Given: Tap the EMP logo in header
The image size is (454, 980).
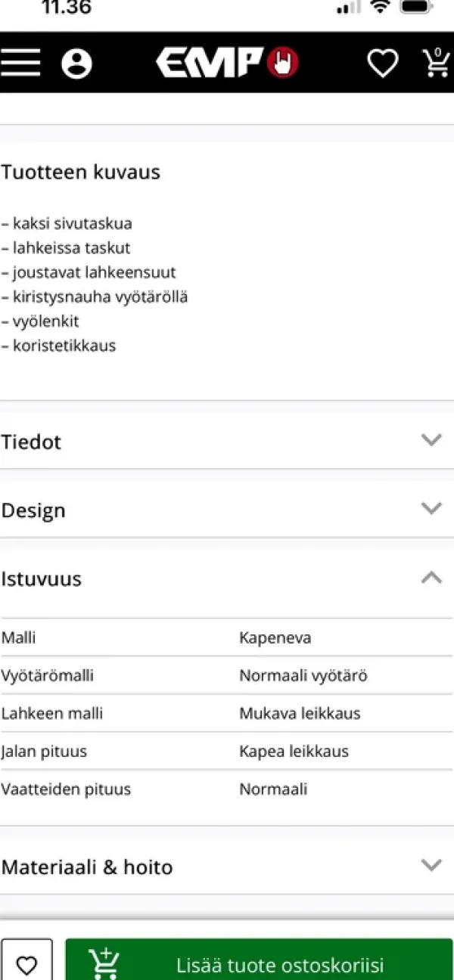Looking at the screenshot, I should tap(227, 63).
